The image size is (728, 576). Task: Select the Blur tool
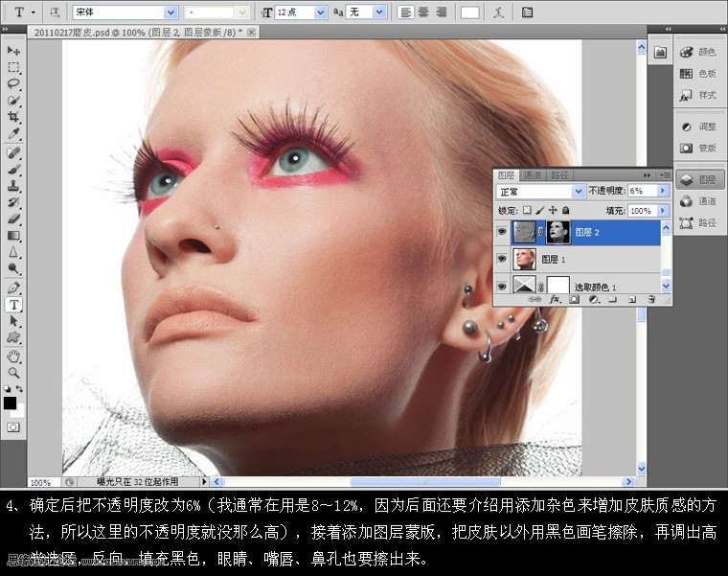(x=13, y=252)
